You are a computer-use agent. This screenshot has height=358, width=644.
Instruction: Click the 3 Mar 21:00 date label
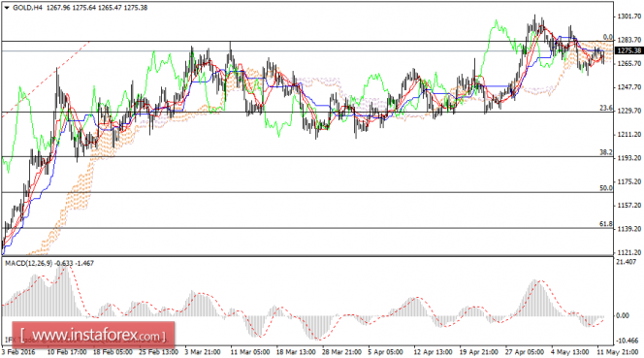point(203,352)
